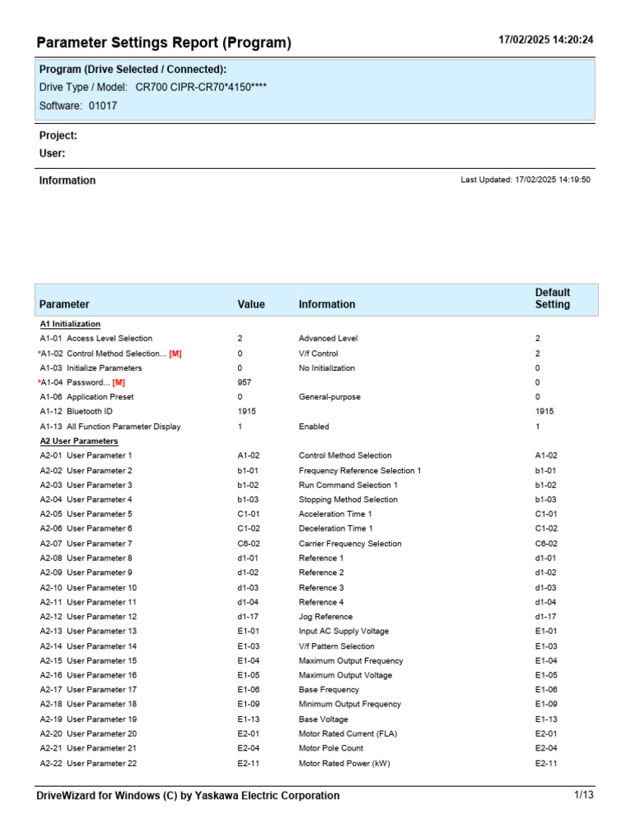
Task: Click 'Deceleration Time 1' information text
Action: coord(336,528)
